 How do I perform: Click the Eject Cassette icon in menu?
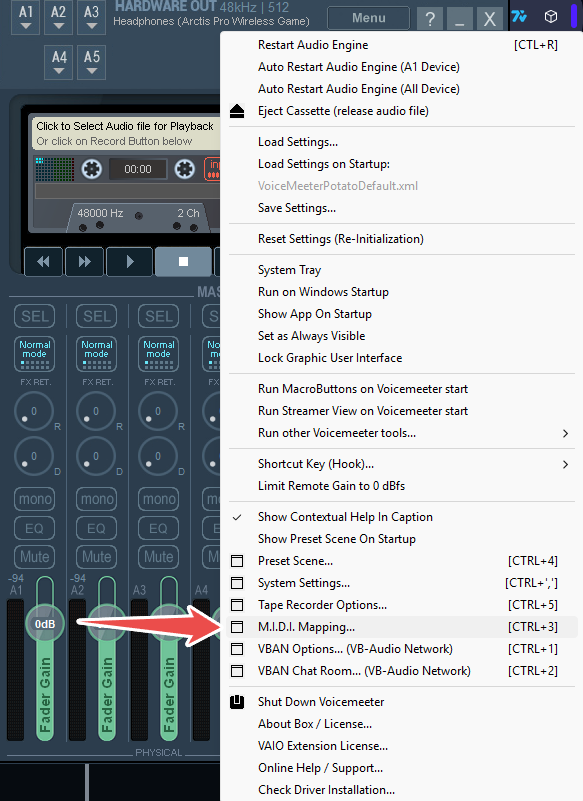coord(237,111)
